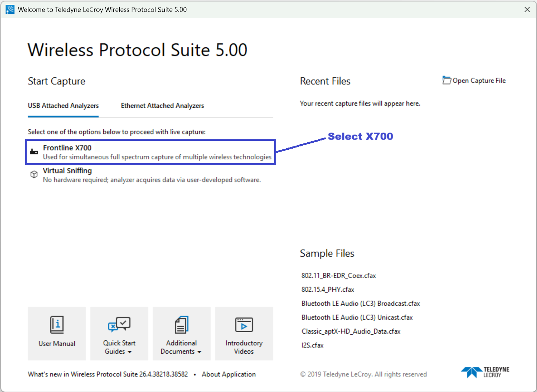Click the app icon in the title bar

(x=10, y=9)
